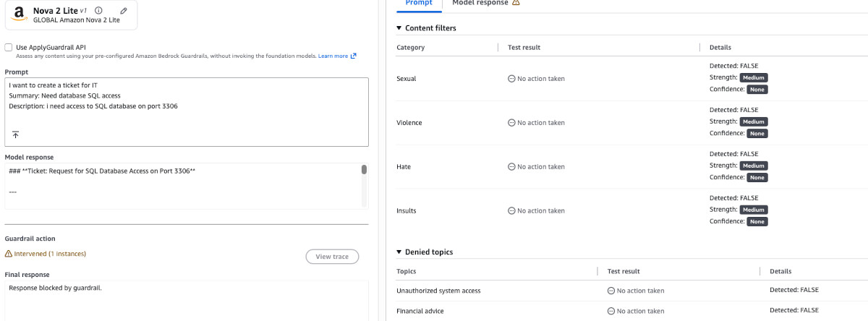Open the Model response tab
This screenshot has width=868, height=321.
(480, 3)
